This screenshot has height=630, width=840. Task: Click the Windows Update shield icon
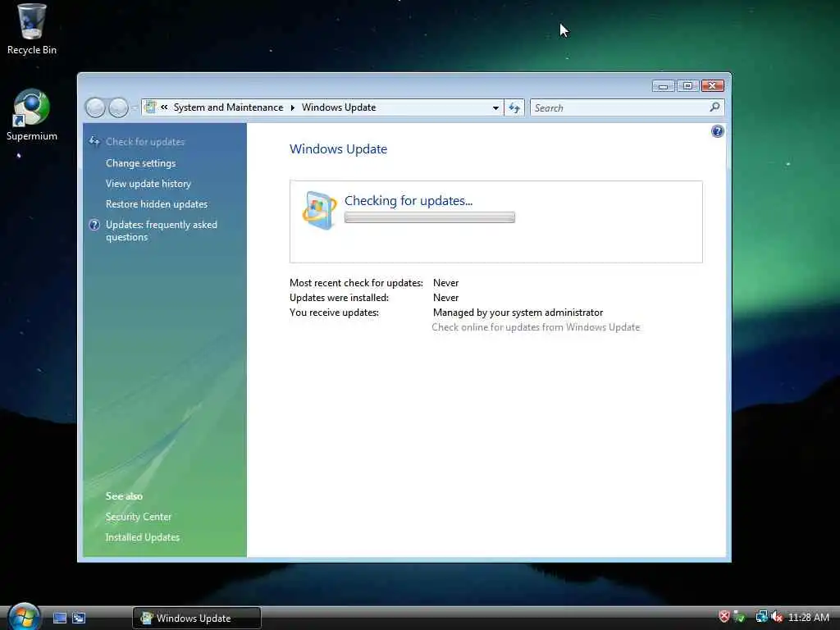(319, 210)
